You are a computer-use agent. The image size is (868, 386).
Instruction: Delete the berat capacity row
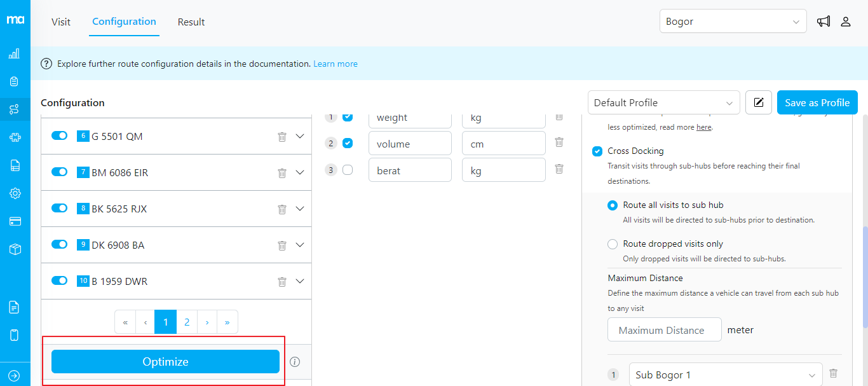click(559, 169)
